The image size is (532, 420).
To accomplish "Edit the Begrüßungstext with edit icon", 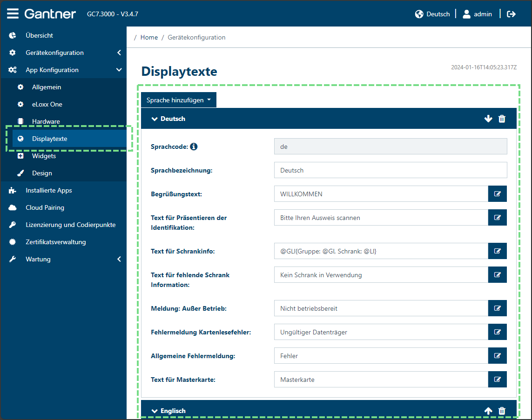I will (x=498, y=194).
